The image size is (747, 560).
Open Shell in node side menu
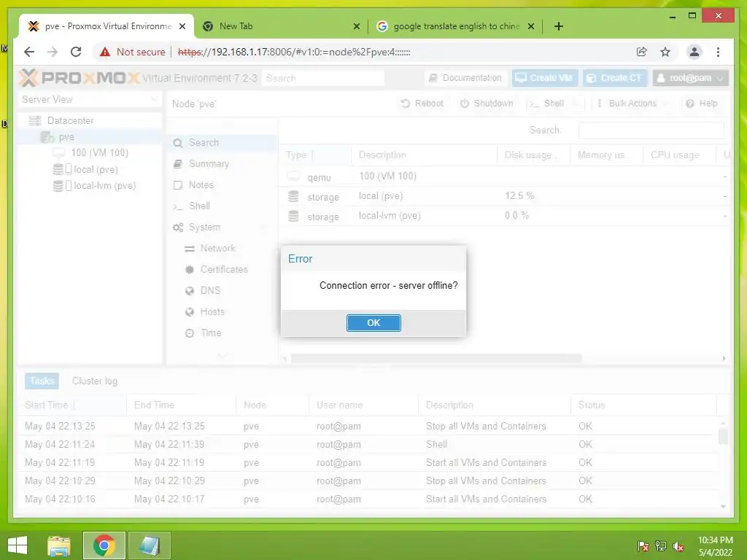pyautogui.click(x=222, y=206)
